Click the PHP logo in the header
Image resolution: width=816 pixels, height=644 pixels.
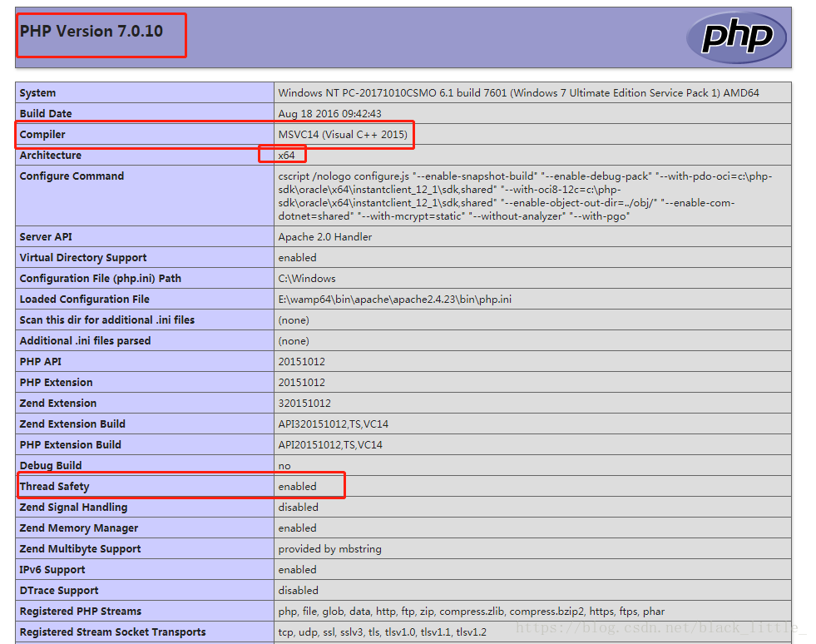pyautogui.click(x=736, y=37)
